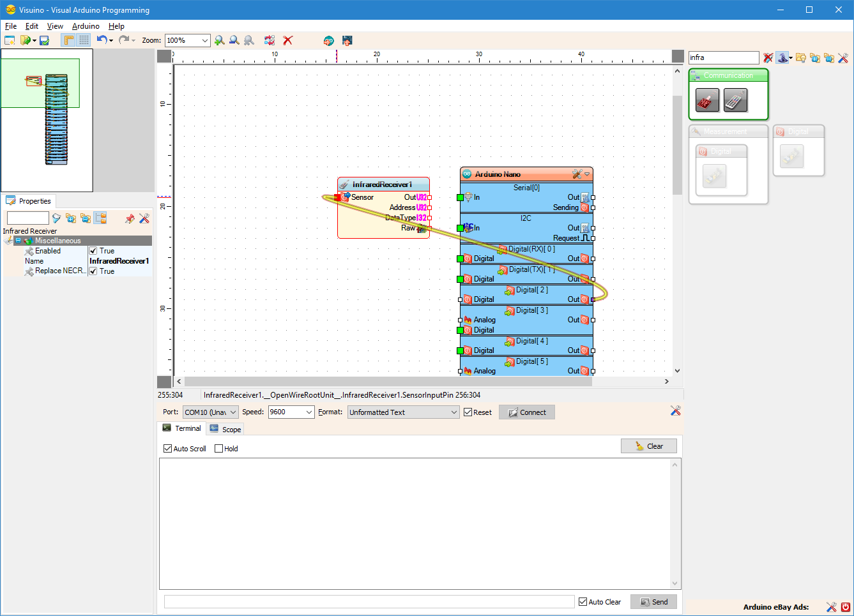Image resolution: width=854 pixels, height=616 pixels.
Task: Toggle the rulers display button
Action: coord(68,40)
